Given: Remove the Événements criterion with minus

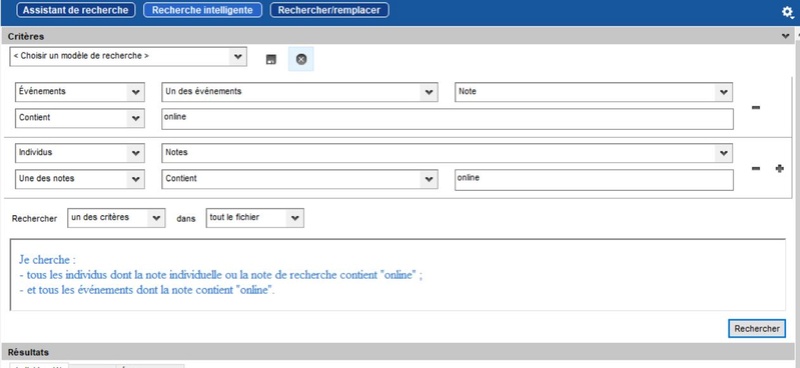Looking at the screenshot, I should [756, 107].
